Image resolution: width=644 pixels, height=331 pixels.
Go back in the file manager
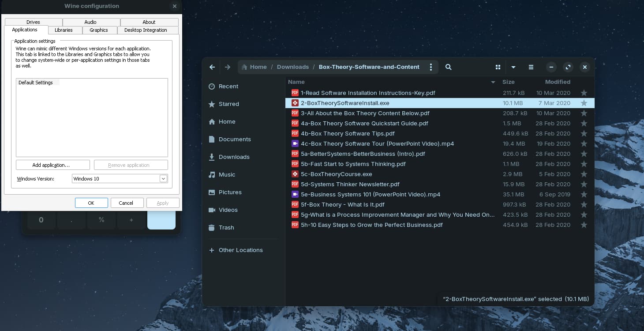[x=212, y=67]
